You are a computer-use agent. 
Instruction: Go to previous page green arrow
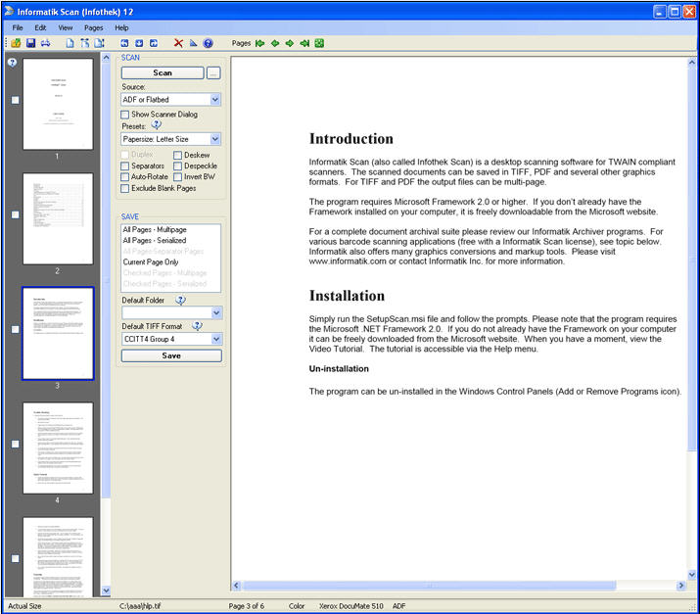(275, 43)
